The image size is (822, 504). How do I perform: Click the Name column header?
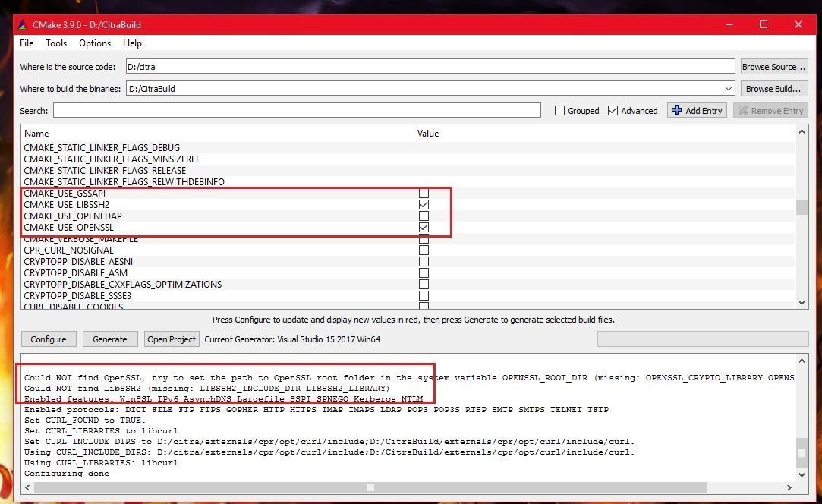point(217,134)
